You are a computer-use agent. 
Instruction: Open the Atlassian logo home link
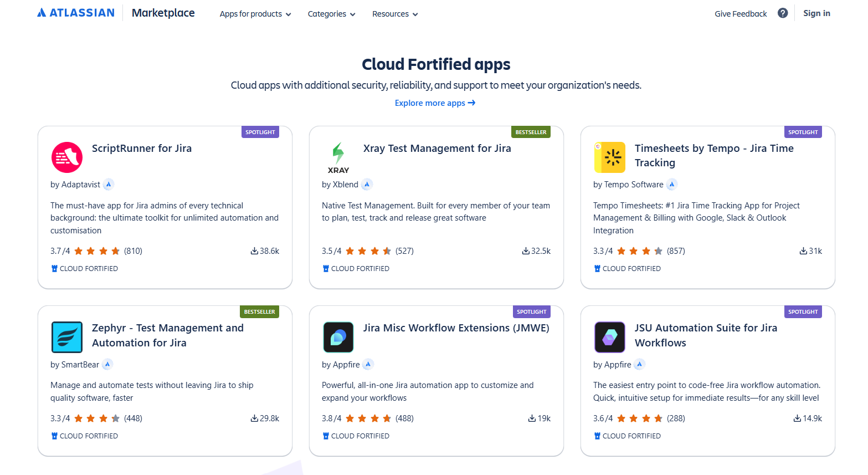pyautogui.click(x=76, y=13)
